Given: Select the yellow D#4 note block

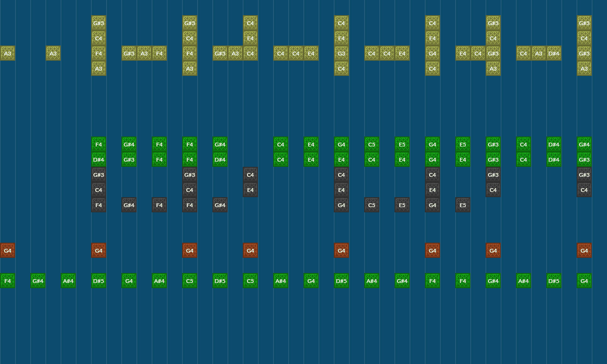Looking at the screenshot, I should (x=554, y=54).
